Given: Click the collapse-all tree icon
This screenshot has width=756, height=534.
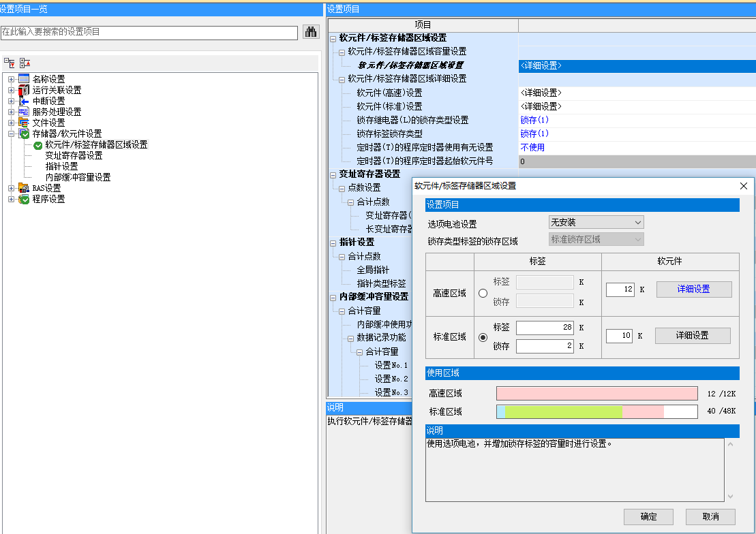Looking at the screenshot, I should 25,63.
